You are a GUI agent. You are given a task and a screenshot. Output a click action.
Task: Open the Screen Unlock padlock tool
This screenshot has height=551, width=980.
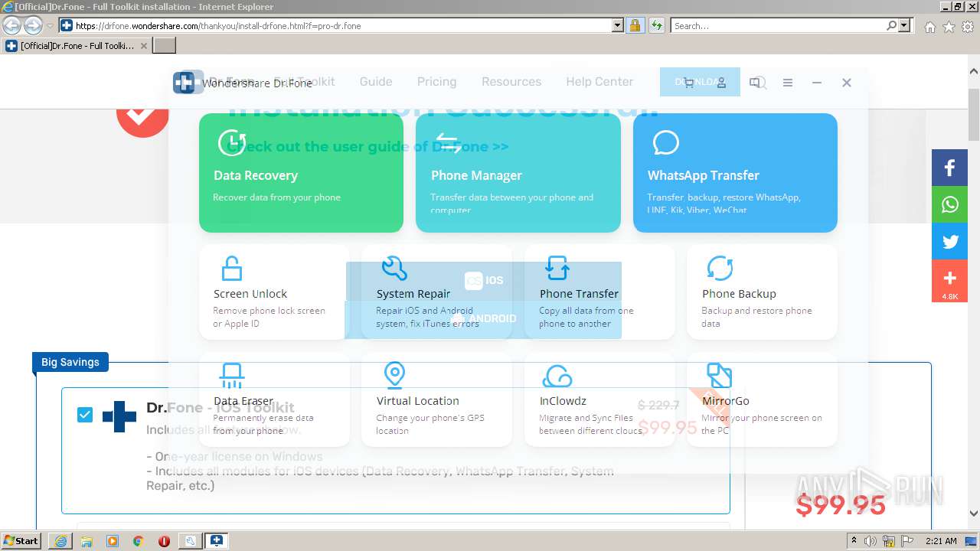(274, 292)
